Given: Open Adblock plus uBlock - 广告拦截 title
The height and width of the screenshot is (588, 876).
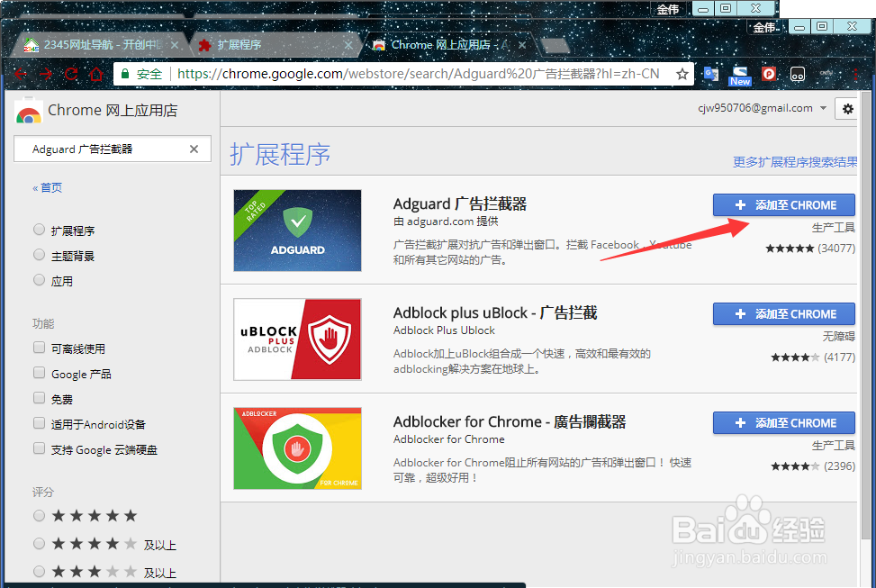Looking at the screenshot, I should click(495, 313).
